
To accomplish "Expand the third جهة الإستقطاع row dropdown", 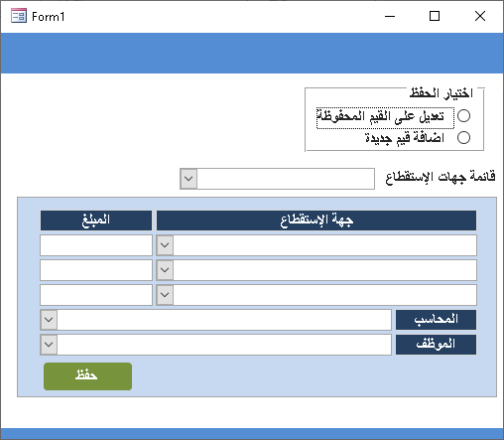I will point(165,295).
